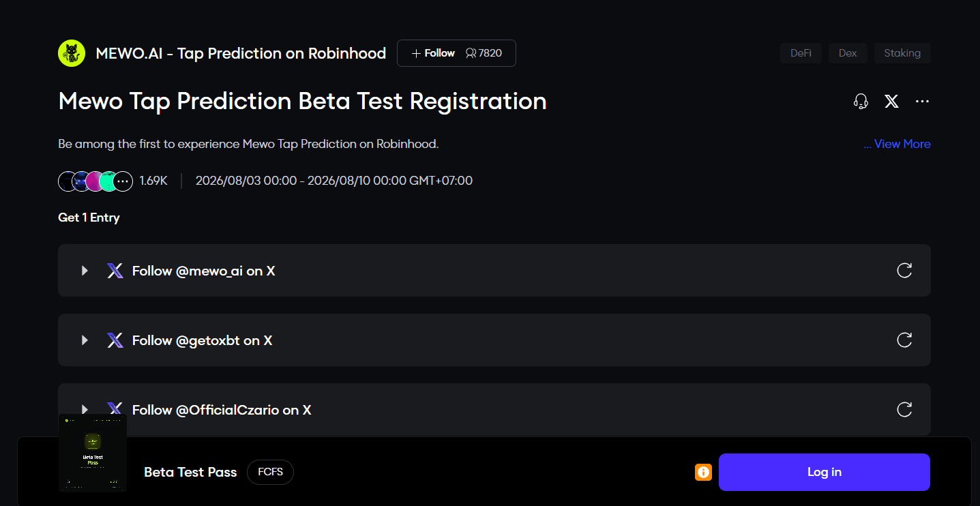Click the Follow @getoxbt on X label
The width and height of the screenshot is (980, 506).
click(x=202, y=340)
